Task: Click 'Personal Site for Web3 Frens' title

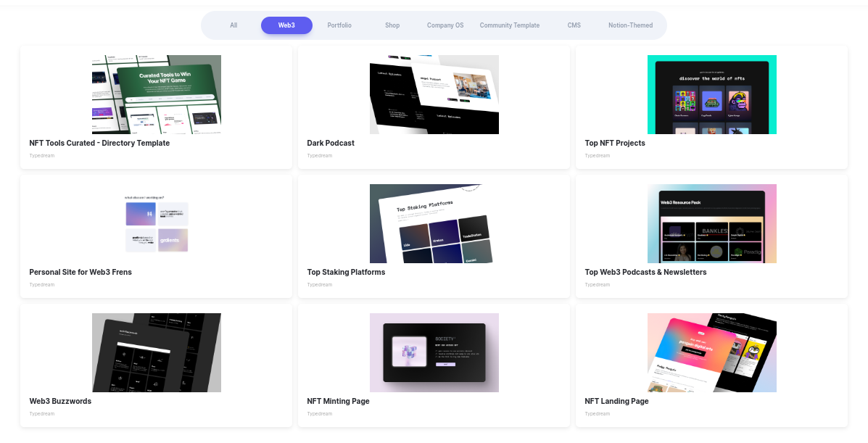Action: (80, 272)
